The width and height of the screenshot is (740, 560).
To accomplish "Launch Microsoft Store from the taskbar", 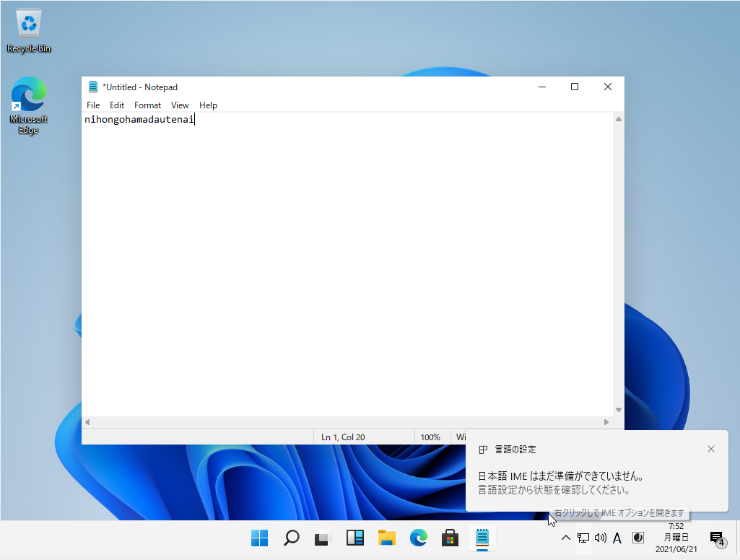I will 450,538.
